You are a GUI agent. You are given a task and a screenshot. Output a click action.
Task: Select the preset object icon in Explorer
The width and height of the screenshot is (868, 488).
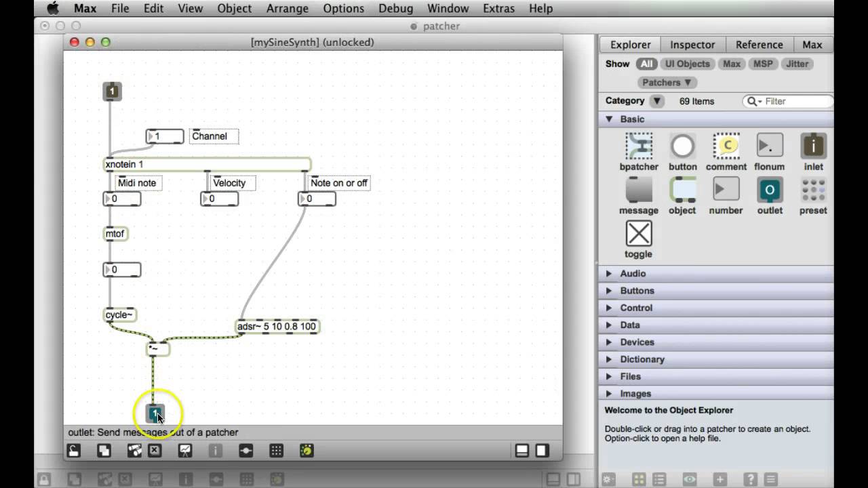(813, 190)
